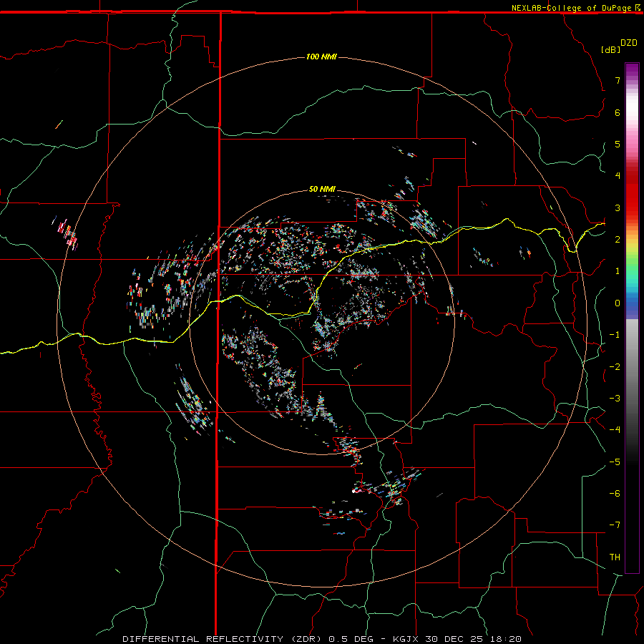Pick the red 3 dB section of the color scale
The height and width of the screenshot is (644, 644).
[632, 208]
